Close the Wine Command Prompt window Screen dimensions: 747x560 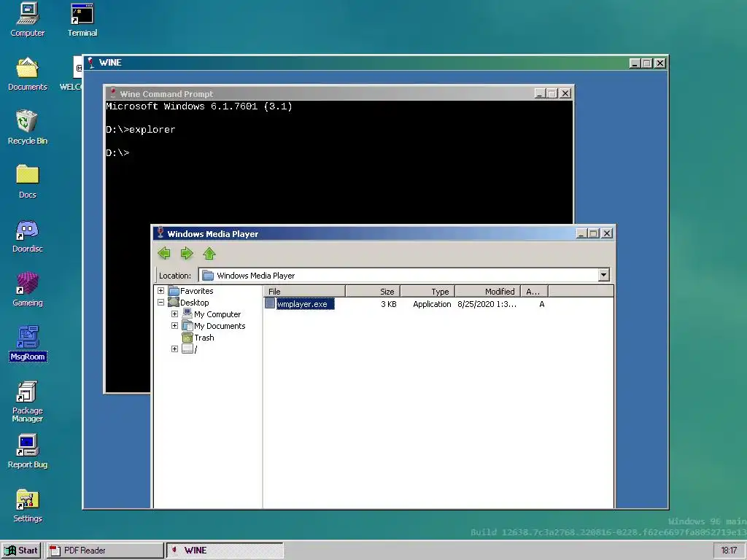coord(565,93)
